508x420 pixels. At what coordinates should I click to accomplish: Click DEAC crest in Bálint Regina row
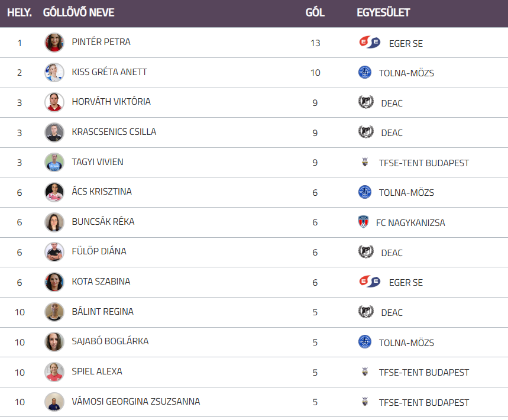pyautogui.click(x=366, y=312)
